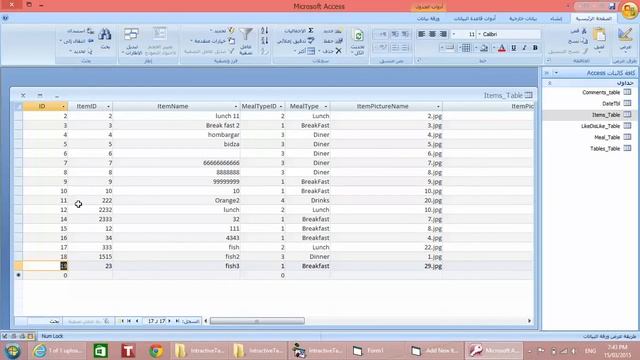Open Chrome from the taskbar

[x=156, y=351]
